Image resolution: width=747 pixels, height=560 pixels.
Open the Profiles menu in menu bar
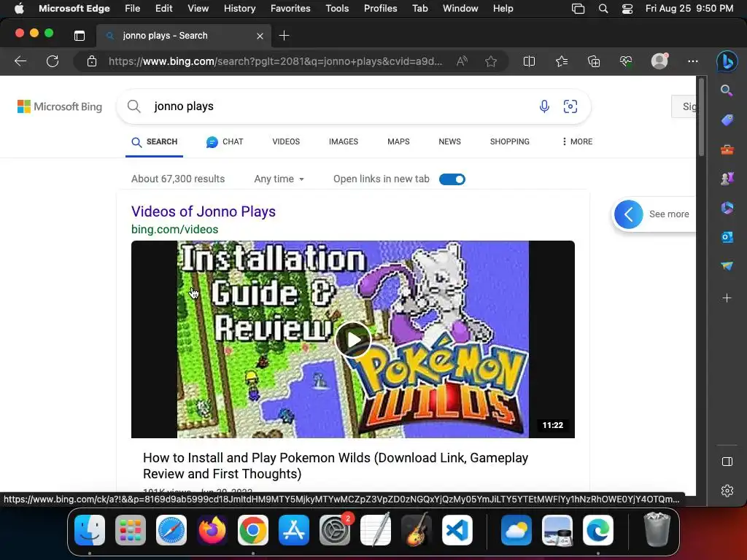[x=380, y=8]
